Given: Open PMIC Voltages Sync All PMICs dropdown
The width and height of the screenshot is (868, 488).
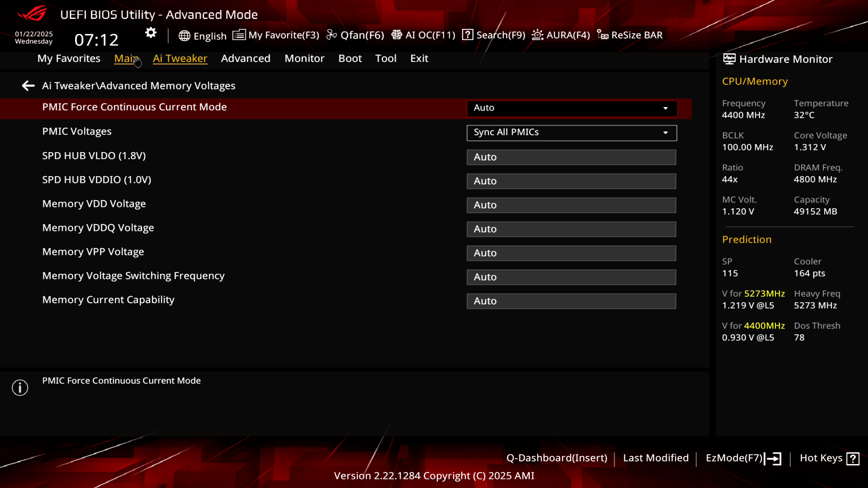Looking at the screenshot, I should pyautogui.click(x=571, y=132).
